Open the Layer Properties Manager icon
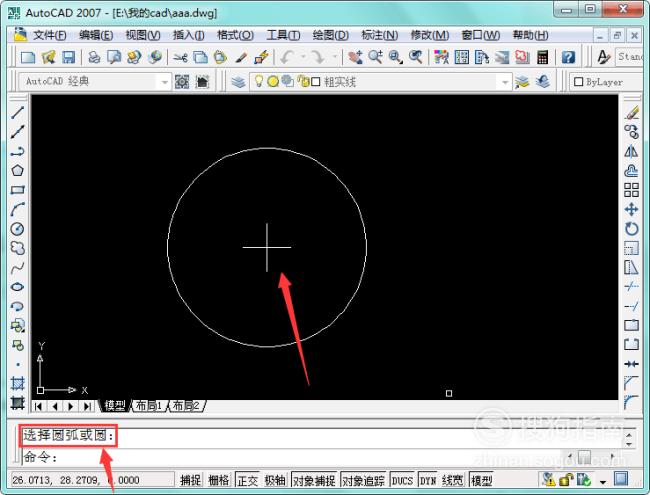This screenshot has height=495, width=650. click(x=238, y=82)
